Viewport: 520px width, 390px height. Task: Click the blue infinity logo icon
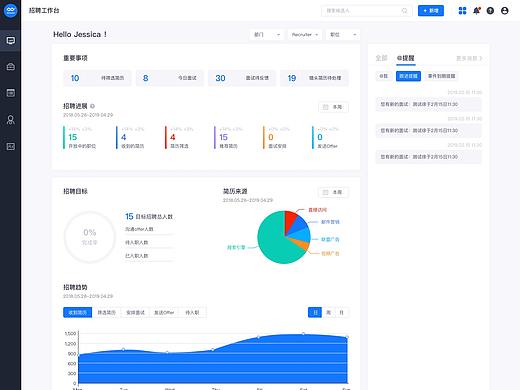coord(10,10)
